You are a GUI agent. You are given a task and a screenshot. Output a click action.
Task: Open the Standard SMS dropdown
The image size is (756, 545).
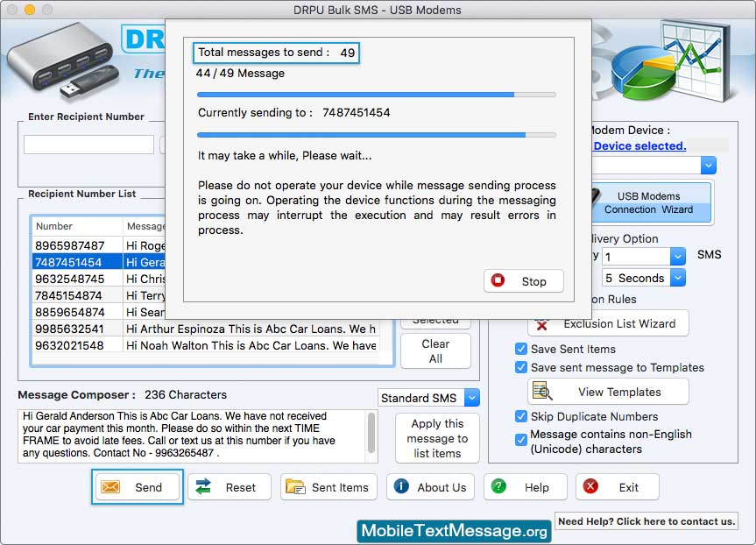coord(472,398)
